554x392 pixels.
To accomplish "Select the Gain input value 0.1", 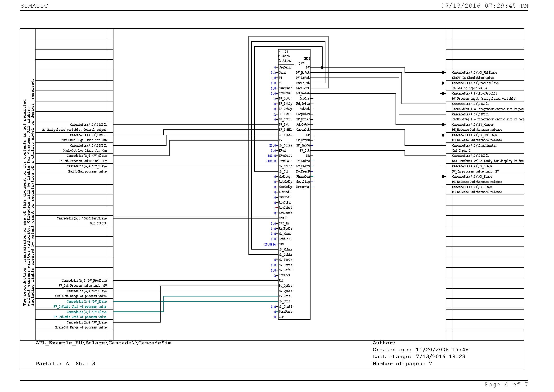I will pos(273,73).
